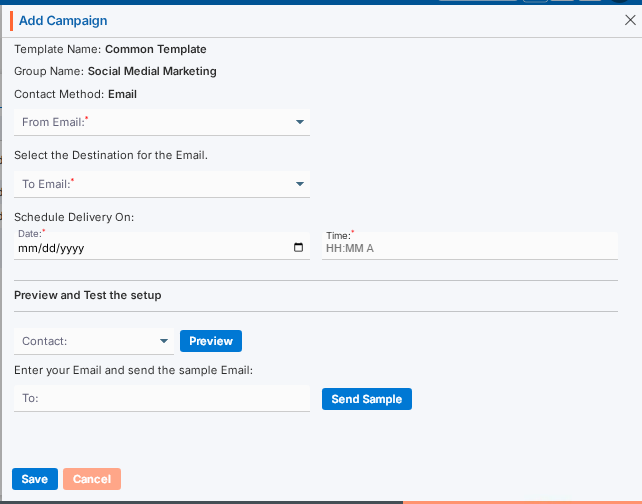Viewport: 642px width, 504px height.
Task: Click the Contact Method Email text
Action: pos(122,94)
